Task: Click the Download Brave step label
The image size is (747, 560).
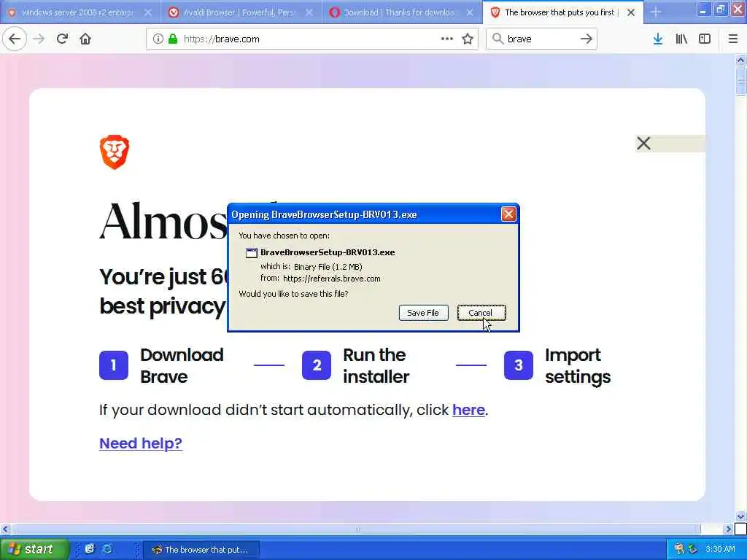Action: point(182,366)
